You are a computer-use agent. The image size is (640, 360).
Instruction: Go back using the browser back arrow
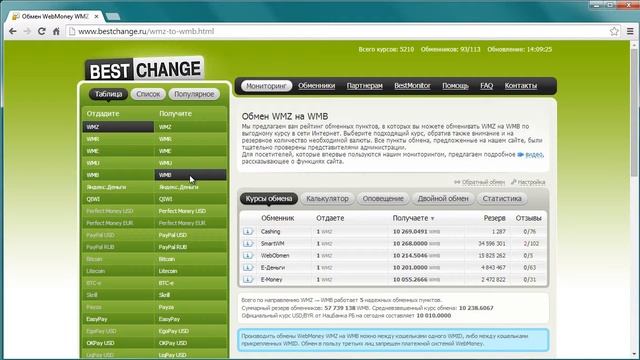[x=13, y=31]
